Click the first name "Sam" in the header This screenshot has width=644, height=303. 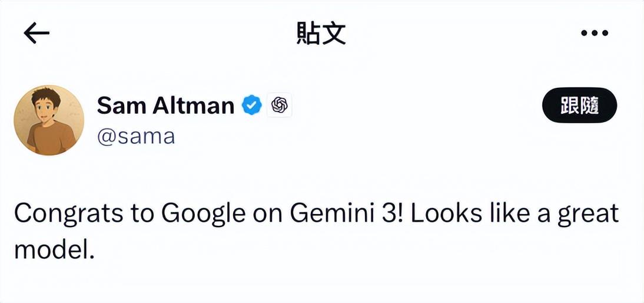tap(121, 106)
